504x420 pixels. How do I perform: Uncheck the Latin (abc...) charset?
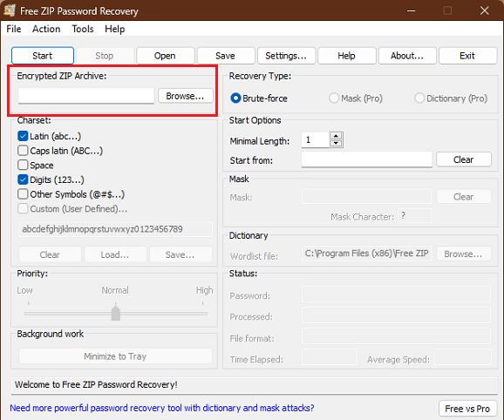click(x=23, y=136)
